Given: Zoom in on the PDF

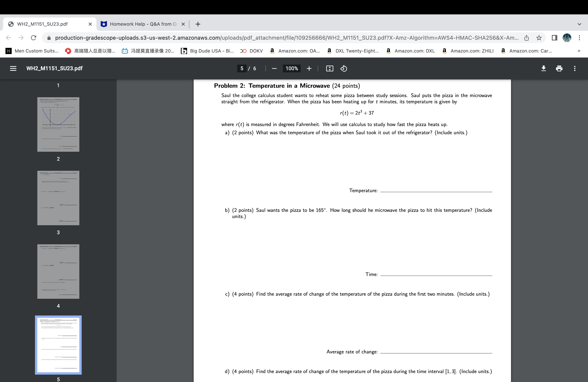Looking at the screenshot, I should coord(309,68).
